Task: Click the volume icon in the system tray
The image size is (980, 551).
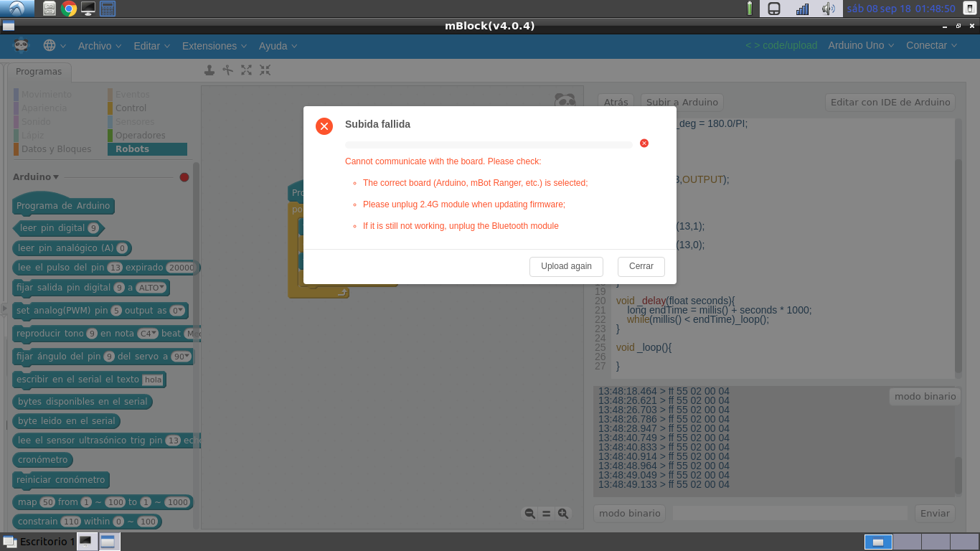Action: coord(829,9)
